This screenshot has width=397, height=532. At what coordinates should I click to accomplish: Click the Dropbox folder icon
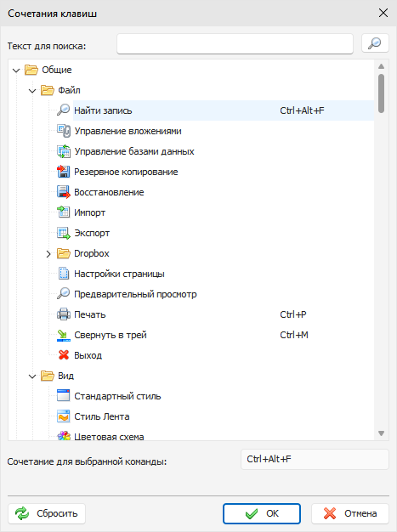tap(64, 253)
